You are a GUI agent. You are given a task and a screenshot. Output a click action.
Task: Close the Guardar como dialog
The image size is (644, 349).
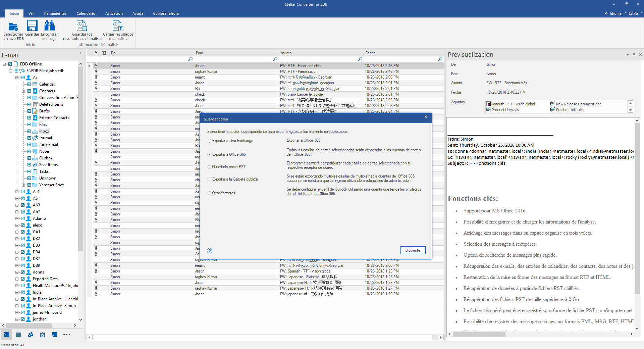click(x=426, y=117)
